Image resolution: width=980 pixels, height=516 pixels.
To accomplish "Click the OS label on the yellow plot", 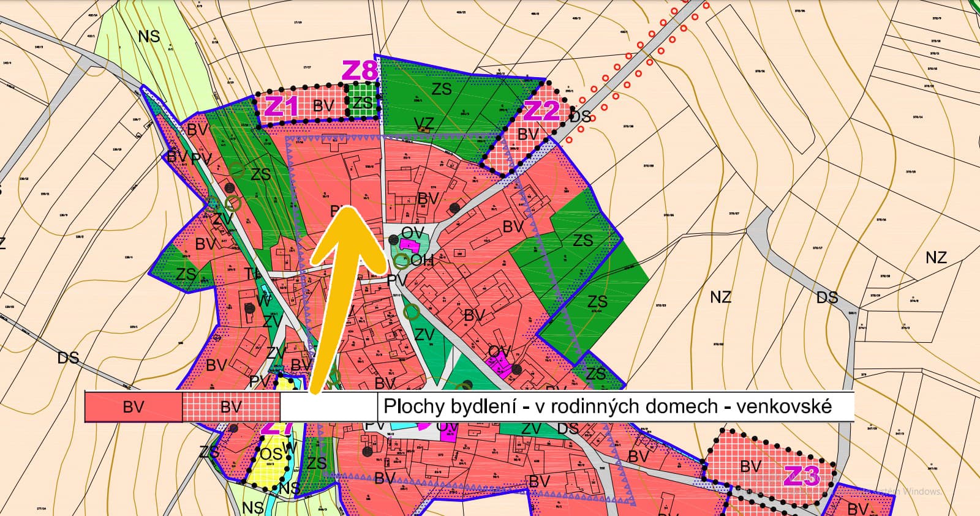I will (x=271, y=455).
